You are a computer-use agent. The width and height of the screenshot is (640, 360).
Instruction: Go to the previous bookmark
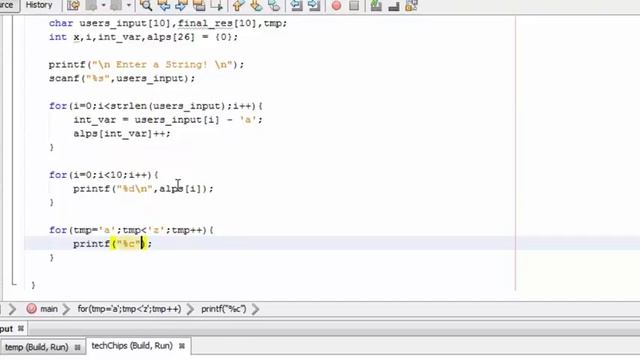(x=238, y=6)
